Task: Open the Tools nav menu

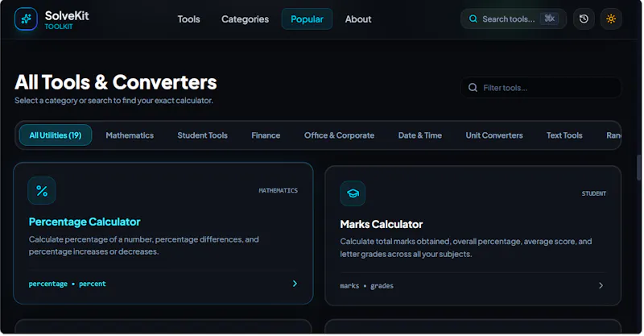Action: 188,19
